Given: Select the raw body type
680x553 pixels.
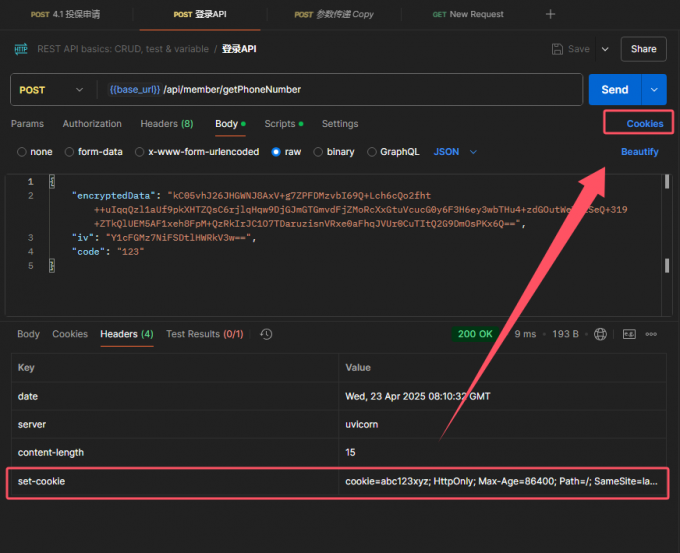Looking at the screenshot, I should tap(276, 152).
